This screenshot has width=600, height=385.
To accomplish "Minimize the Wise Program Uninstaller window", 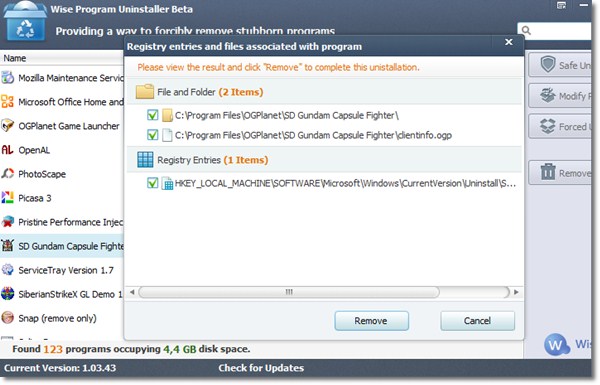I will click(x=584, y=5).
